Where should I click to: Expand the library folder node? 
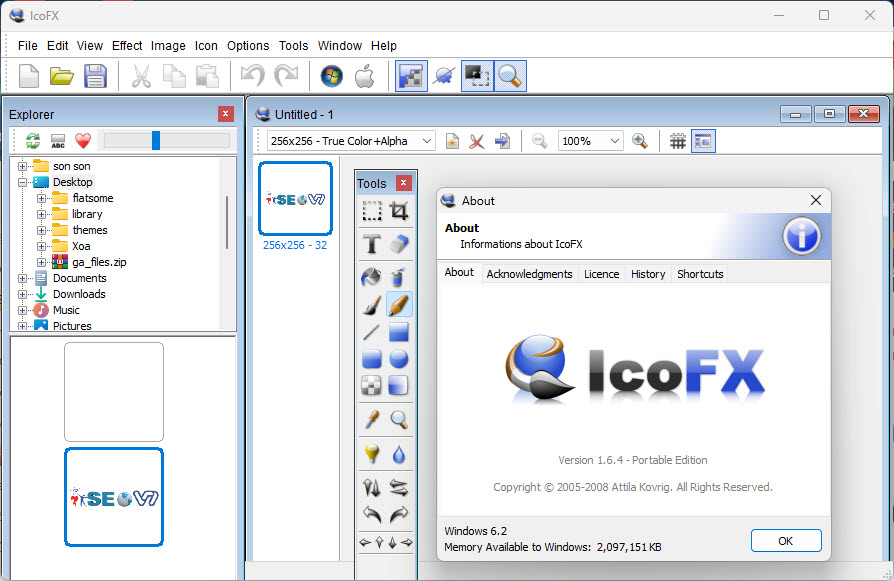(41, 214)
